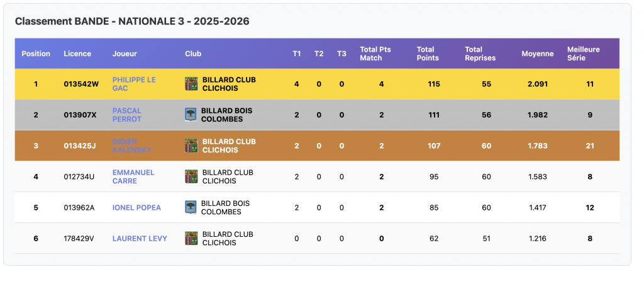644x286 pixels.
Task: Click club logo in Emmanuel Carre's row
Action: point(191,176)
